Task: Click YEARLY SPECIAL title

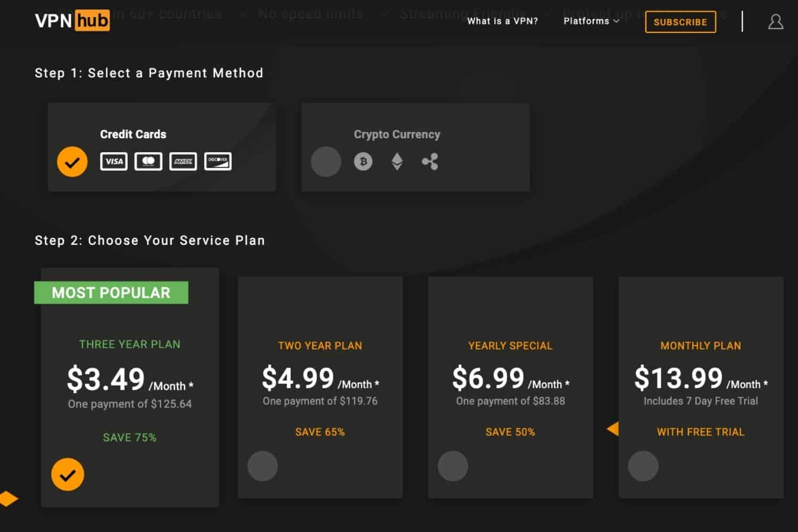Action: pos(510,346)
